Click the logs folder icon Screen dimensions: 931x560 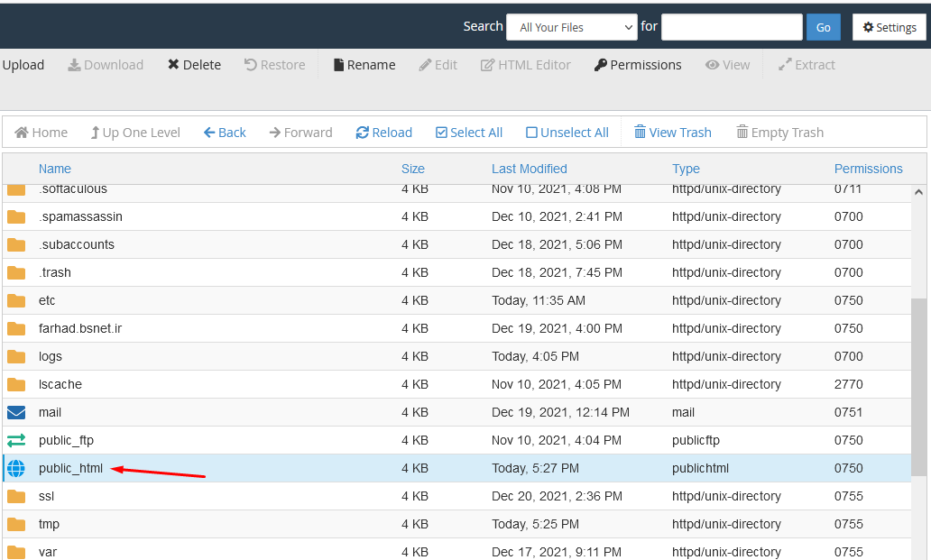click(16, 356)
